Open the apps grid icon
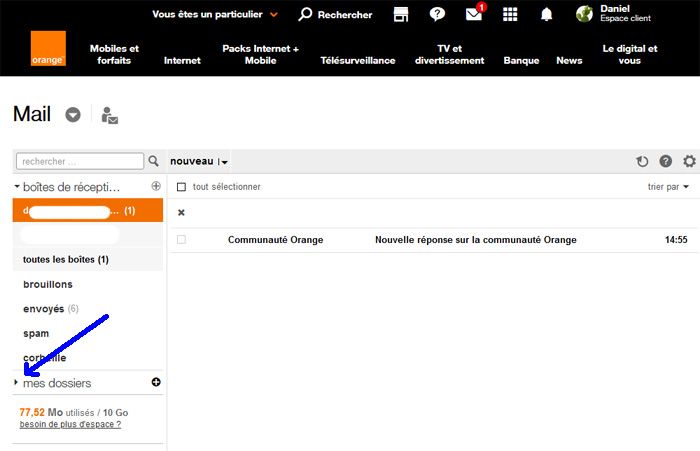This screenshot has width=700, height=451. coord(510,14)
